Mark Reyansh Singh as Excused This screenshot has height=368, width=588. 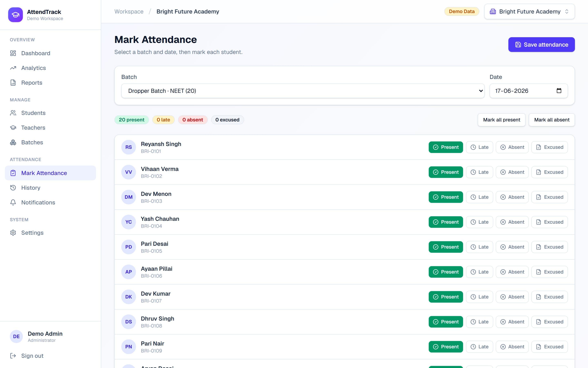point(549,147)
